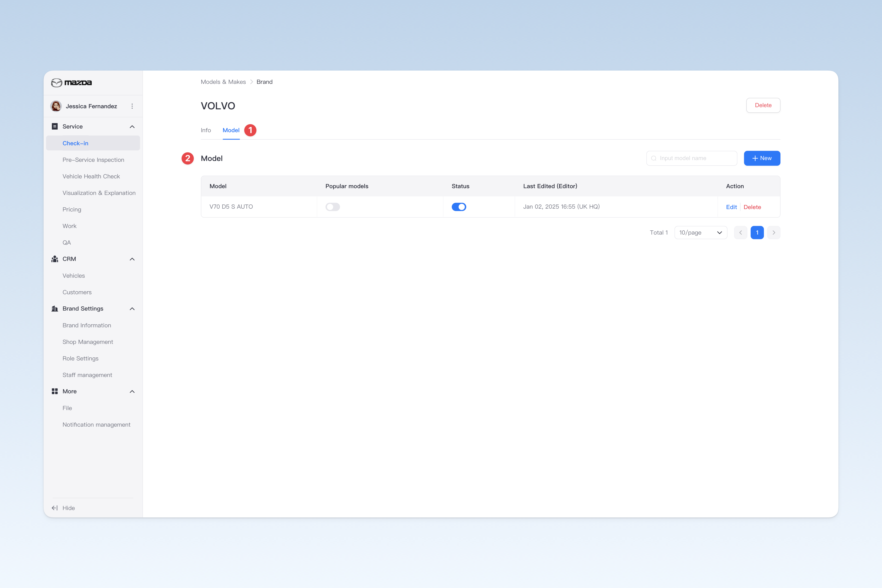Focus the Input model name field
Viewport: 882px width, 588px height.
click(692, 158)
